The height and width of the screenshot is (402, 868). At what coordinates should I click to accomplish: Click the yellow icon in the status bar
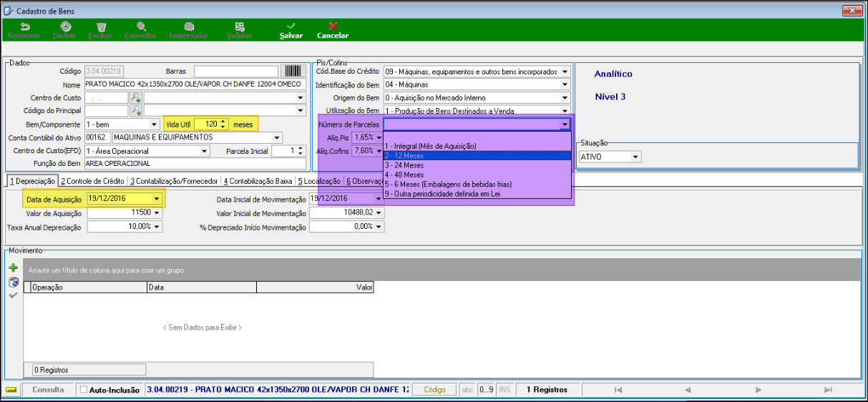click(x=11, y=390)
